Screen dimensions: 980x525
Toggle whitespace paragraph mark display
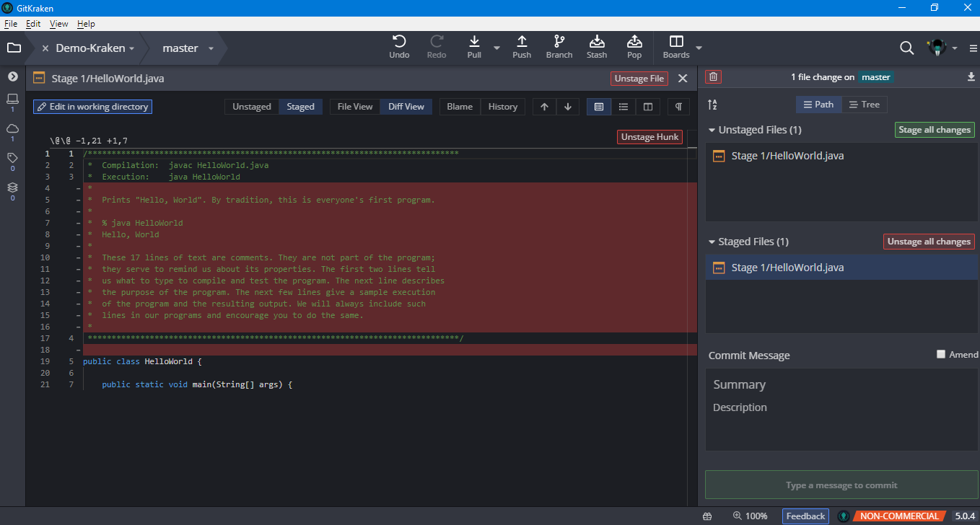(678, 107)
